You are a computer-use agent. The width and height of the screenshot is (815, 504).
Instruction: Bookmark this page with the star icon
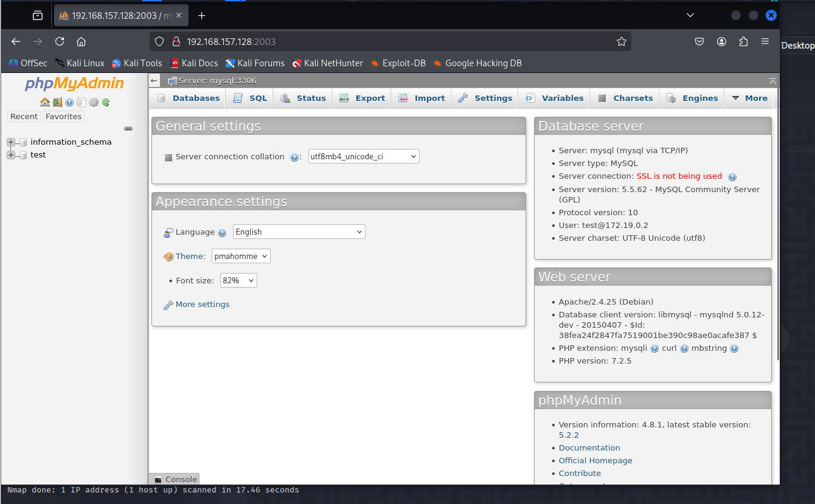click(621, 41)
